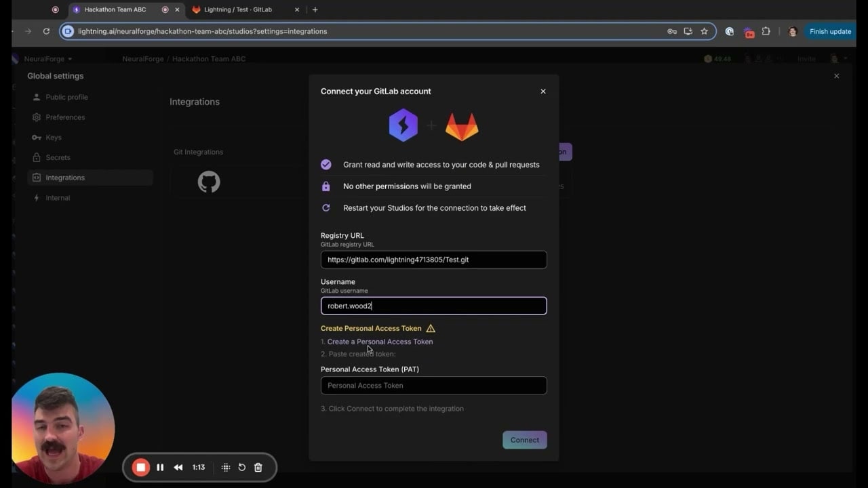Click the Preferences gear icon
Image resolution: width=868 pixels, height=488 pixels.
tap(37, 117)
